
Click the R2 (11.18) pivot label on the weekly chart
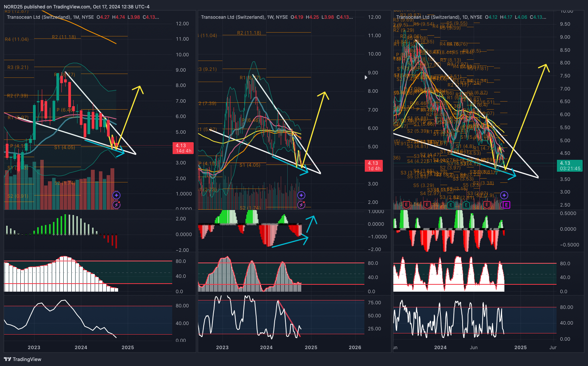[x=249, y=33]
